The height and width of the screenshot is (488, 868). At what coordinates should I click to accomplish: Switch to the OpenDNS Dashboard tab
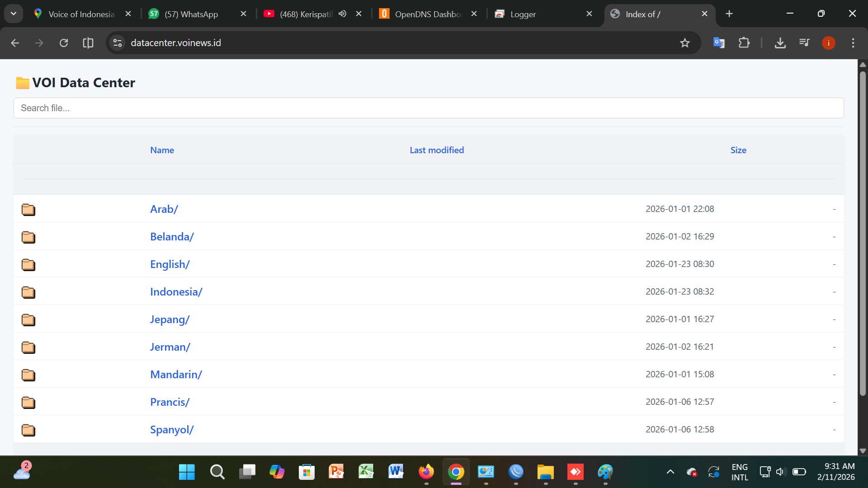427,14
